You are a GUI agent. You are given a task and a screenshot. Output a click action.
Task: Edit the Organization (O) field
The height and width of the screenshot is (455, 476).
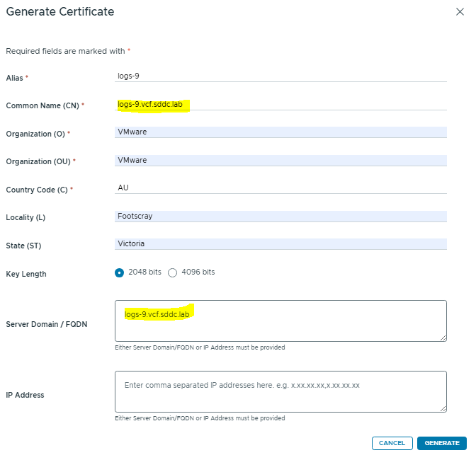[x=280, y=132]
